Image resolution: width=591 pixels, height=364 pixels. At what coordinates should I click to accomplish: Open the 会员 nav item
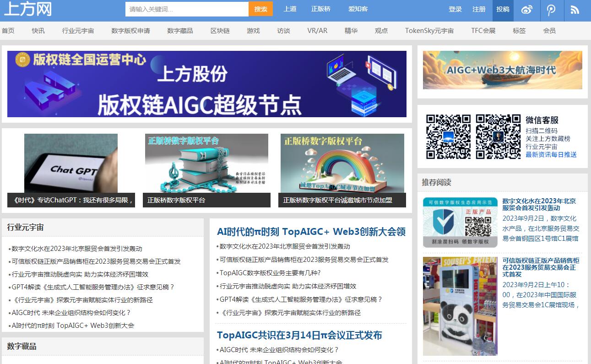(x=549, y=31)
